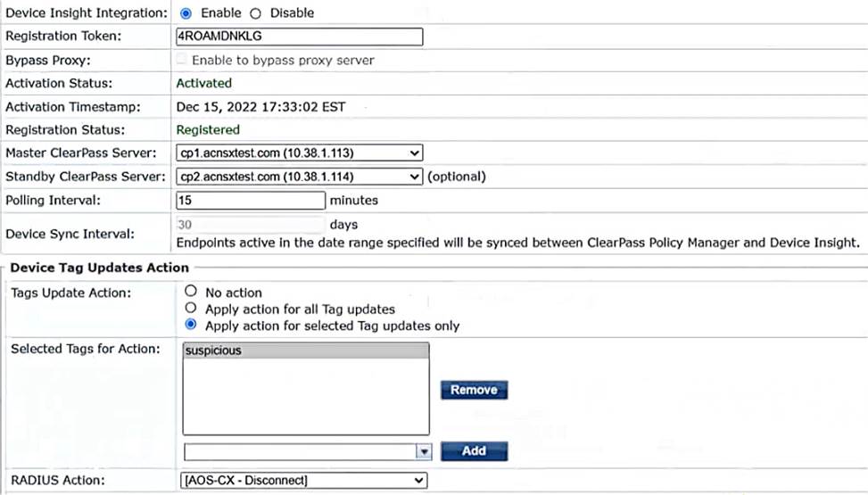Open the tag selection dropdown arrow
Screen dimensions: 868x495
coord(424,452)
